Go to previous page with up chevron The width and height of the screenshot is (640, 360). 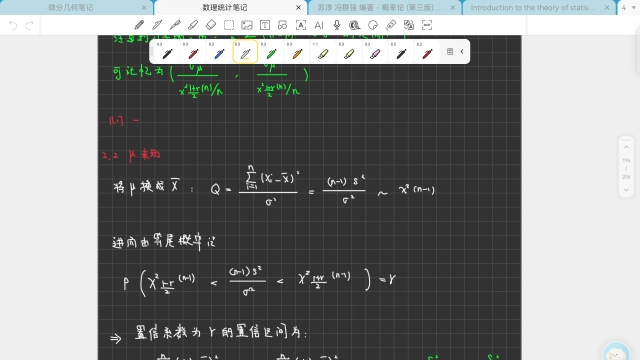tap(626, 147)
